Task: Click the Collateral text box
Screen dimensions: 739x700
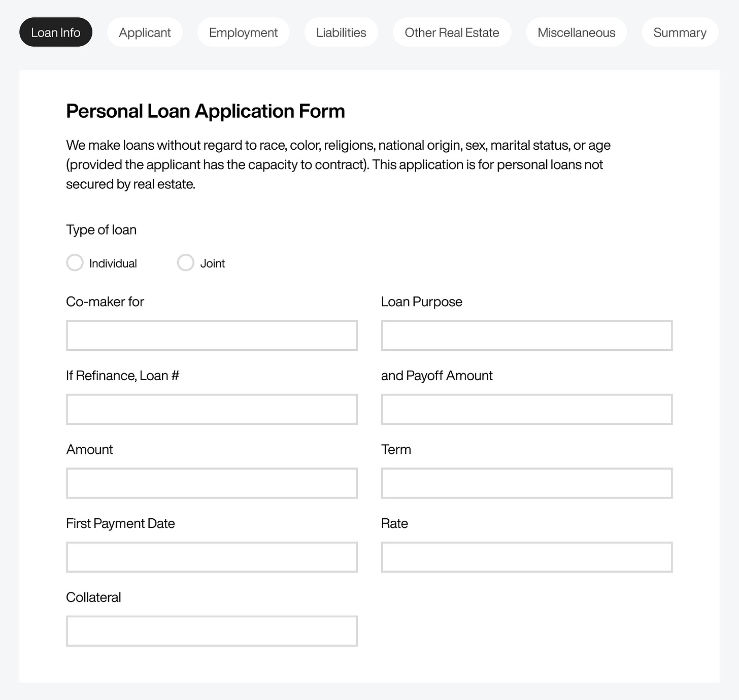Action: (212, 631)
